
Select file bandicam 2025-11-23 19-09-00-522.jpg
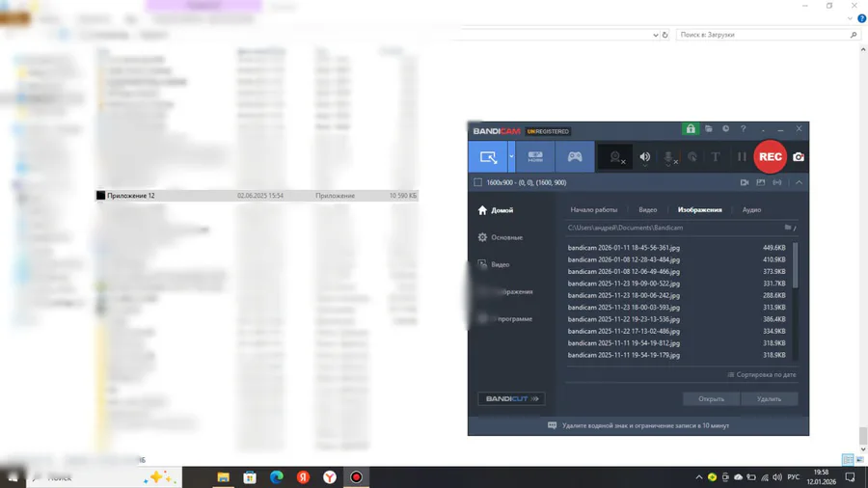(x=676, y=284)
